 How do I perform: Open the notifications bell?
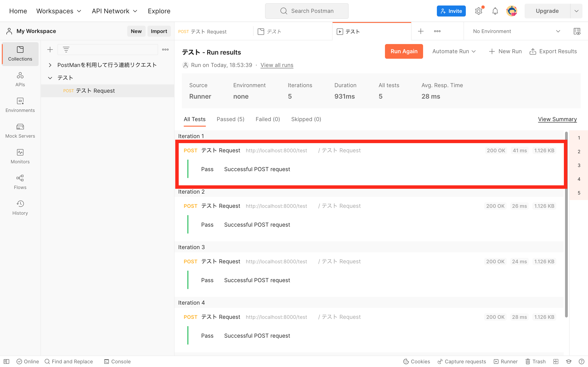(x=495, y=11)
